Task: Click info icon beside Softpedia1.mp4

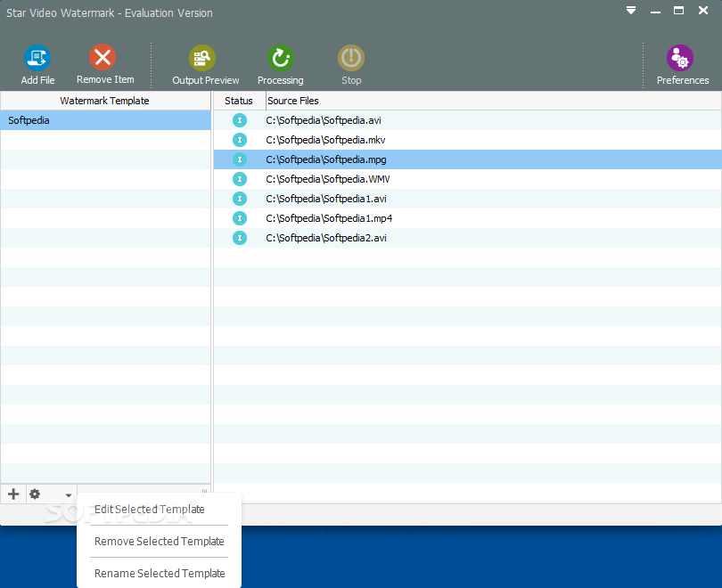Action: click(x=239, y=218)
